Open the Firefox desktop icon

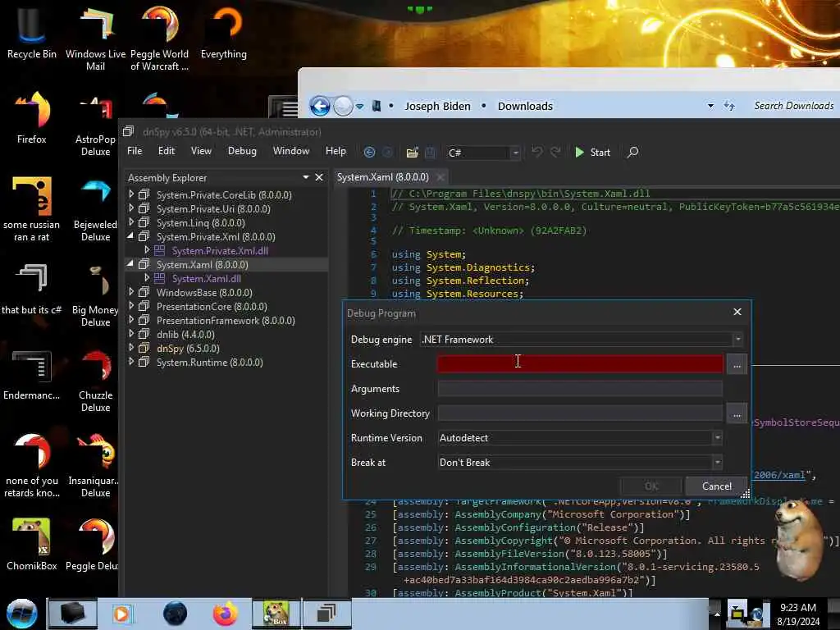[x=32, y=118]
